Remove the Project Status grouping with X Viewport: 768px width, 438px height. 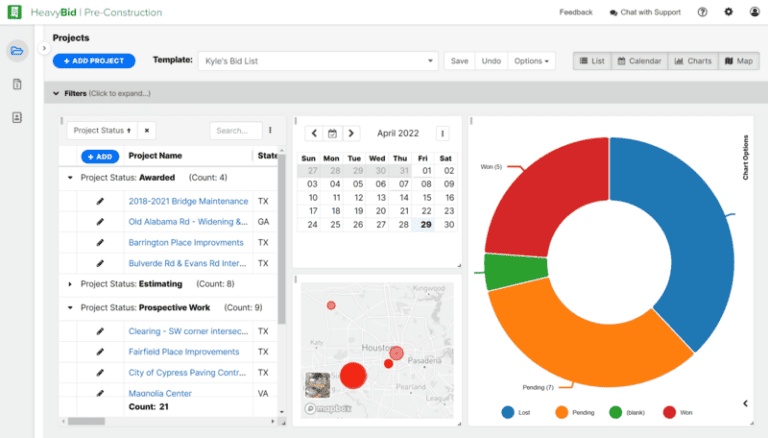(x=146, y=130)
